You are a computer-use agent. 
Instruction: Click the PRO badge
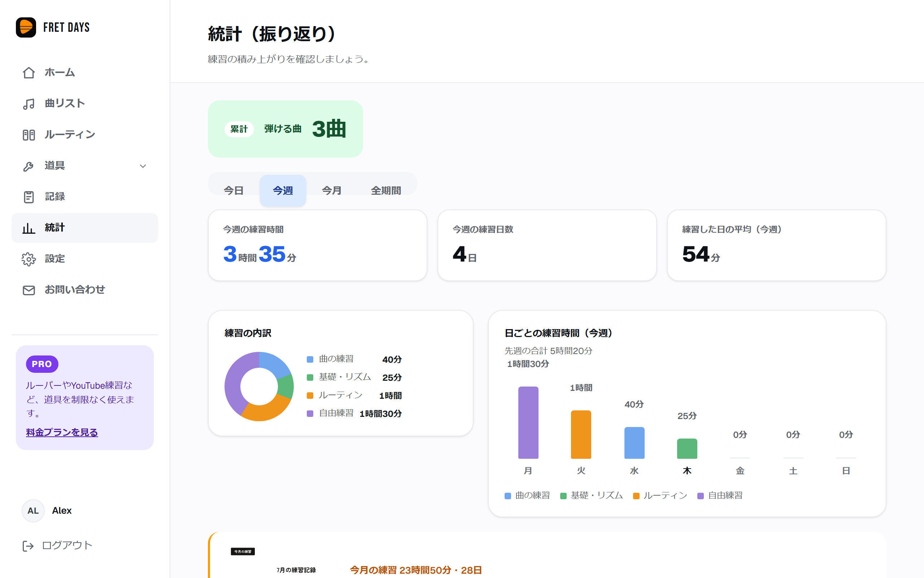pos(42,364)
